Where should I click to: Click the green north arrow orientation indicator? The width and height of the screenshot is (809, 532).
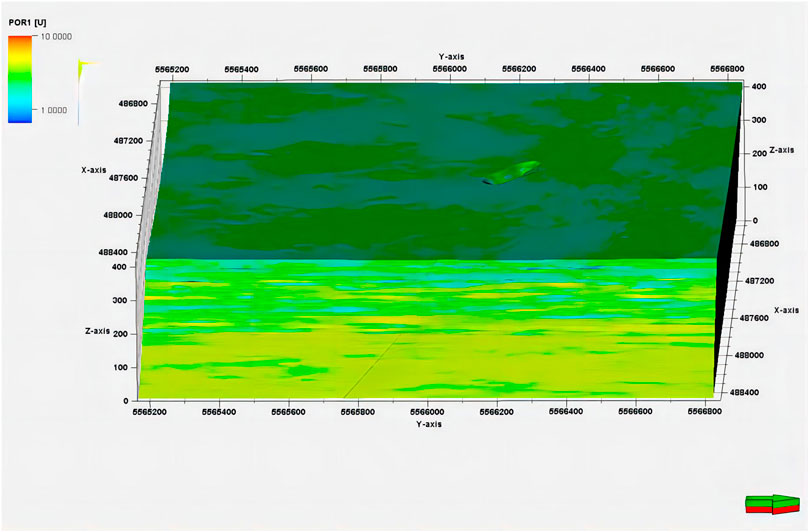click(772, 504)
